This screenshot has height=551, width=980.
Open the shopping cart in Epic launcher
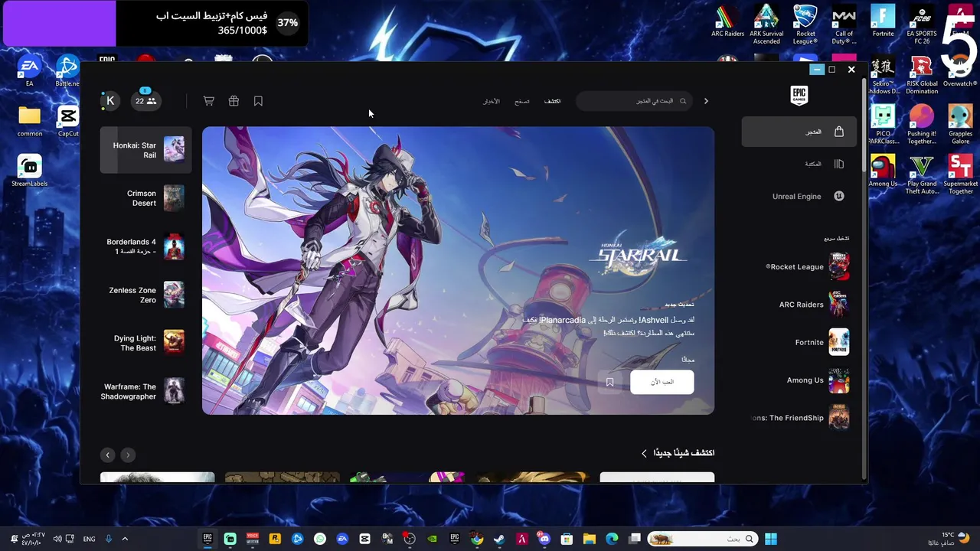[208, 101]
